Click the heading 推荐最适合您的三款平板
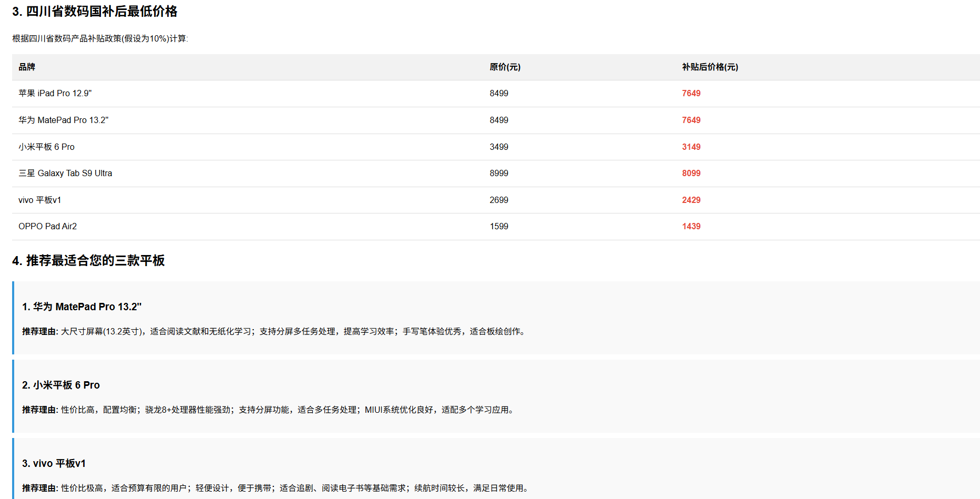Screen dimensions: 980x499 point(88,260)
